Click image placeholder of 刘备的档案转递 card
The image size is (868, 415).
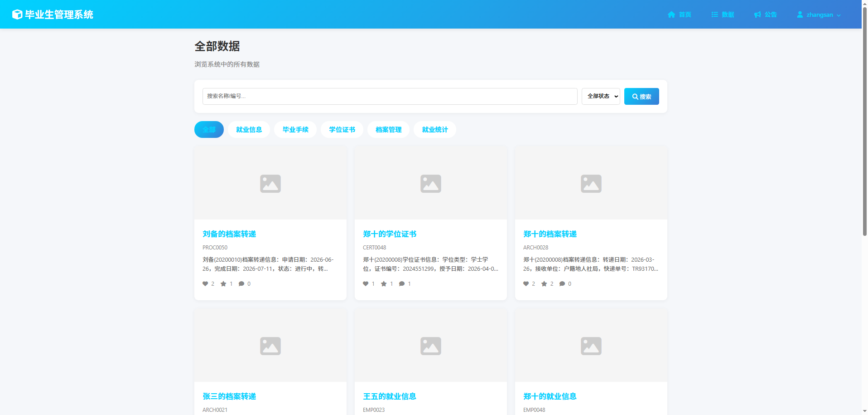point(270,183)
